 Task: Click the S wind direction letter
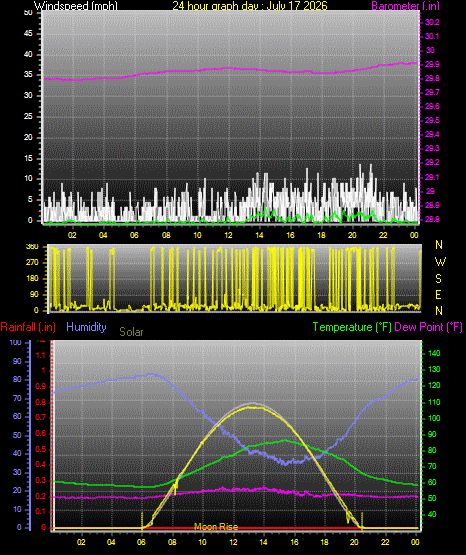(x=438, y=279)
